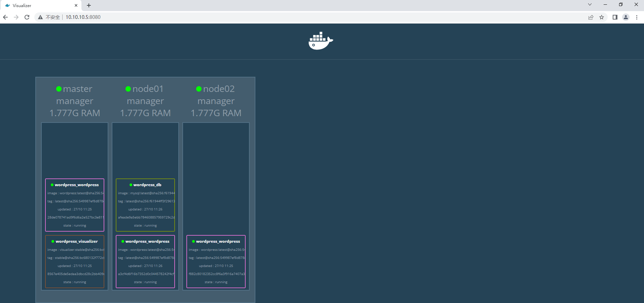Click 'state : running' in node02 wordpress card

pos(216,282)
